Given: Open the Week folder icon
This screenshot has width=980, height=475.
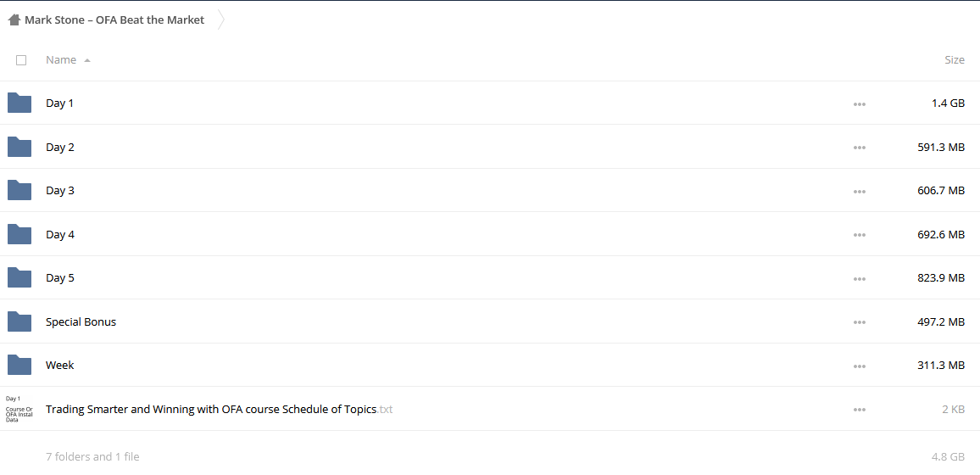Looking at the screenshot, I should [19, 365].
